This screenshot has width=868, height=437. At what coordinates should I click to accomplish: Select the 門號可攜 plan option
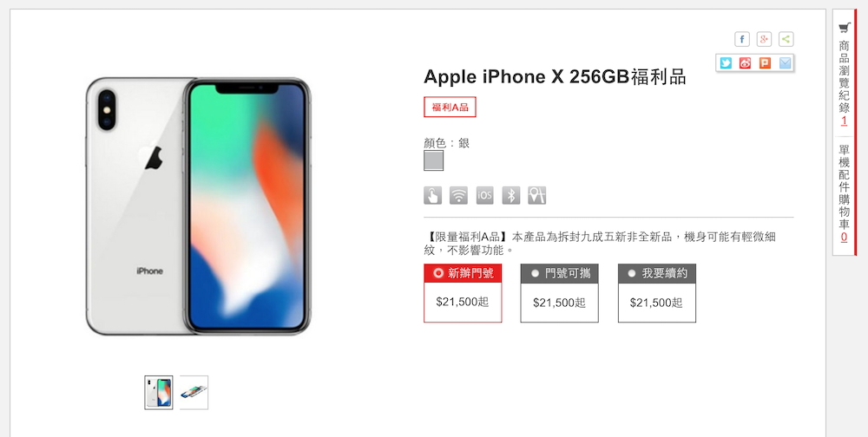(560, 293)
